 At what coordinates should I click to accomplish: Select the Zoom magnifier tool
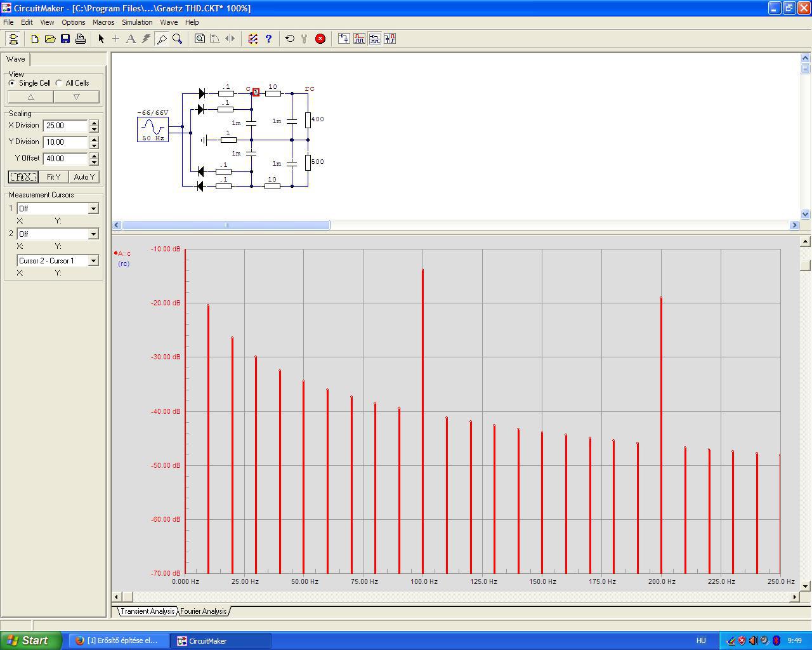tap(178, 39)
